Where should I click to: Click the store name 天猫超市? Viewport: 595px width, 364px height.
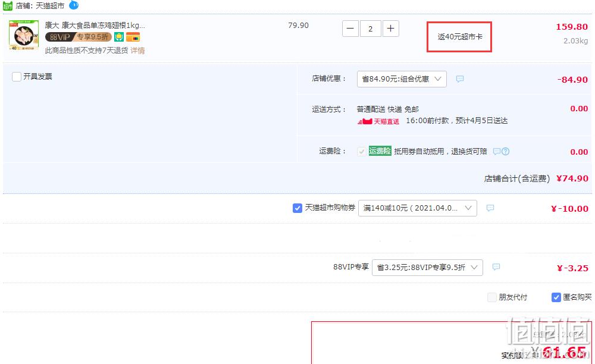50,6
